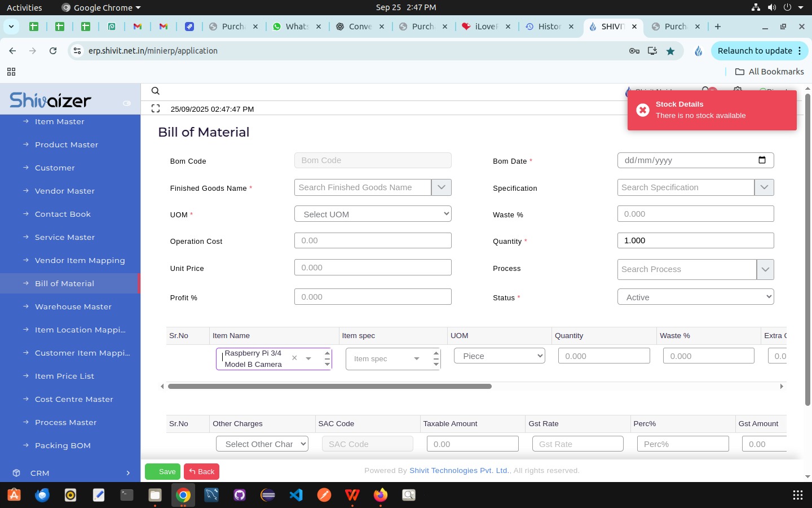Click the CRM cube icon in sidebar
Screen dimensions: 812x508
(x=16, y=473)
